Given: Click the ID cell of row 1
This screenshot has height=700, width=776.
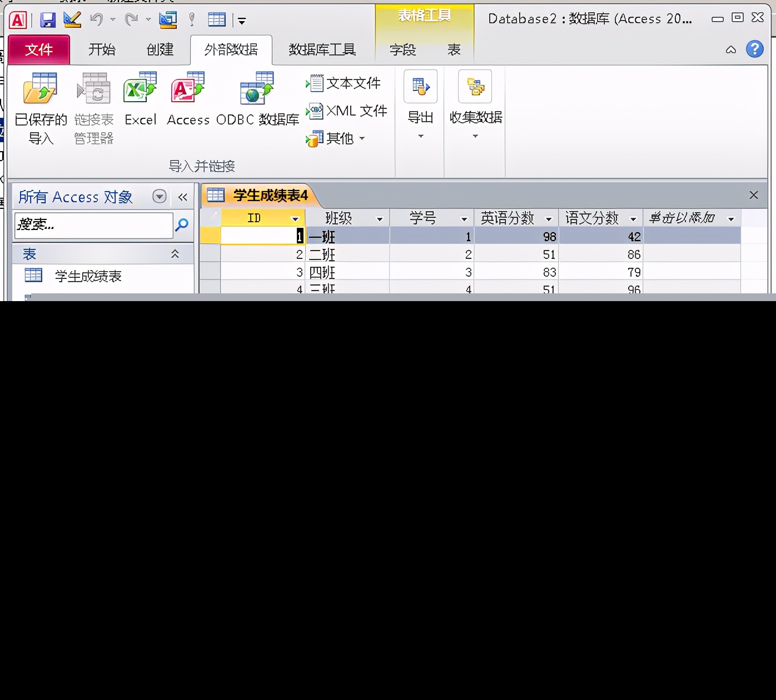Looking at the screenshot, I should tap(263, 237).
